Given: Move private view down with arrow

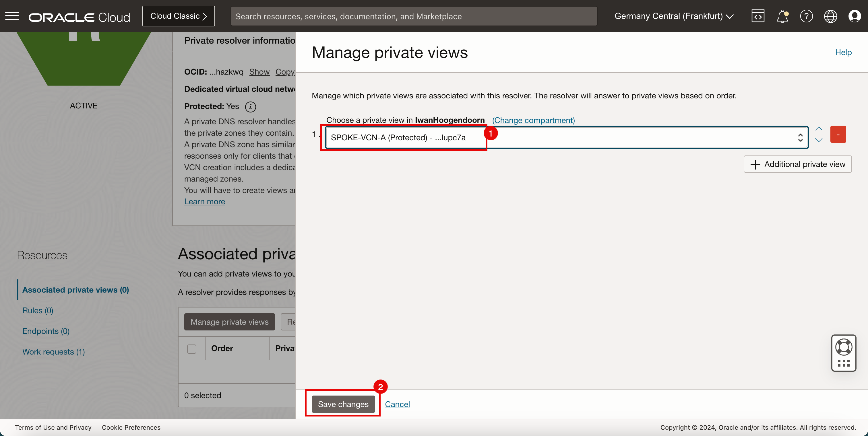Looking at the screenshot, I should pos(819,140).
